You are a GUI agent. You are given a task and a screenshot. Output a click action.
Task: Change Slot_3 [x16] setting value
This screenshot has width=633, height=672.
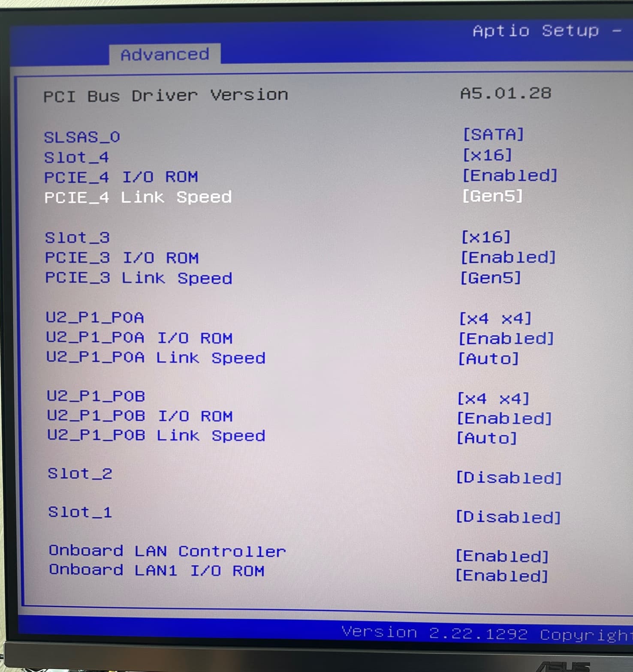486,237
